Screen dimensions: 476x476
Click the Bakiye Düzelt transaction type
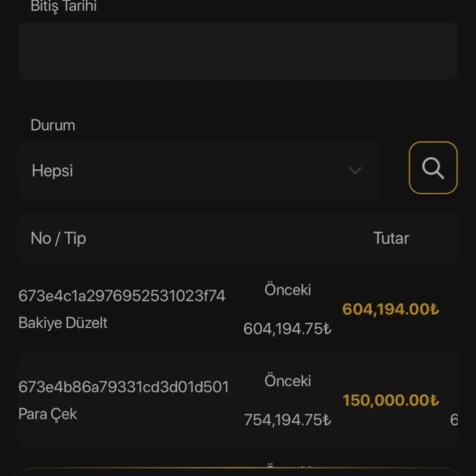tap(63, 323)
